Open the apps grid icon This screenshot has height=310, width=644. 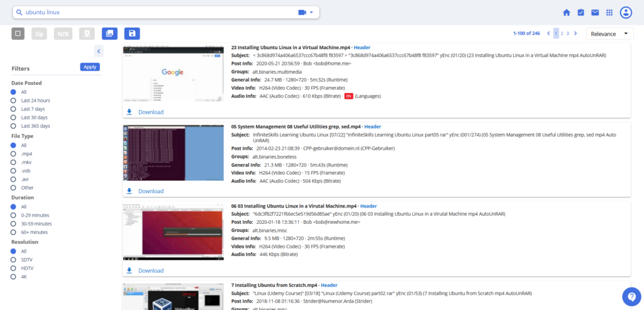(609, 13)
